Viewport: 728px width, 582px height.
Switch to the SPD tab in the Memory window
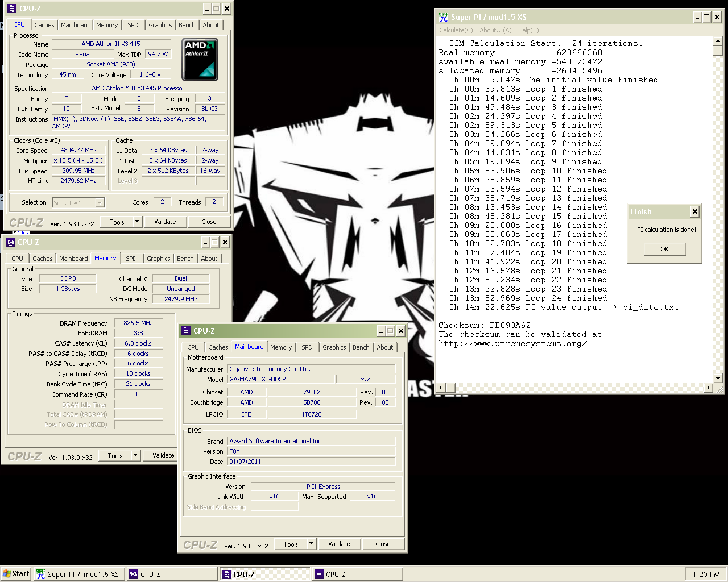click(x=131, y=259)
